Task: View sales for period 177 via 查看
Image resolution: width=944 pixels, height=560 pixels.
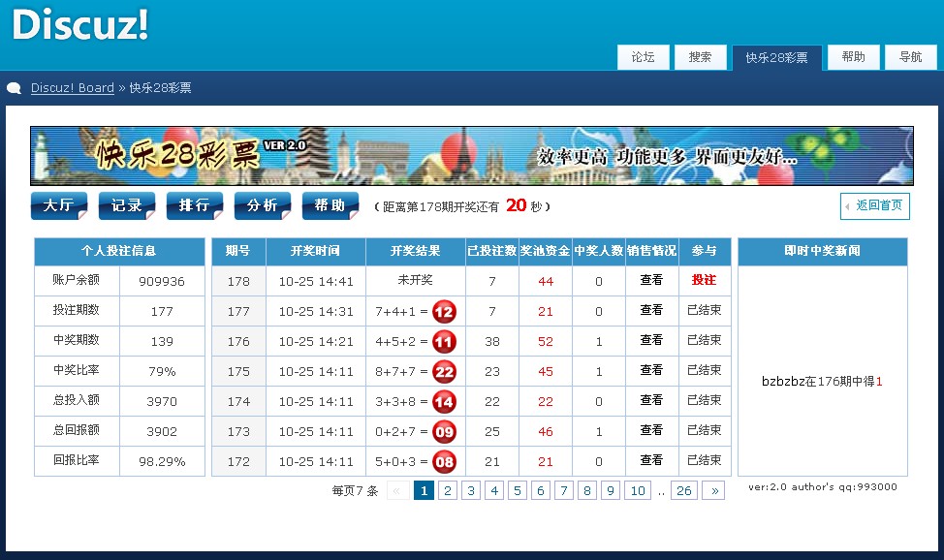Action: (651, 310)
